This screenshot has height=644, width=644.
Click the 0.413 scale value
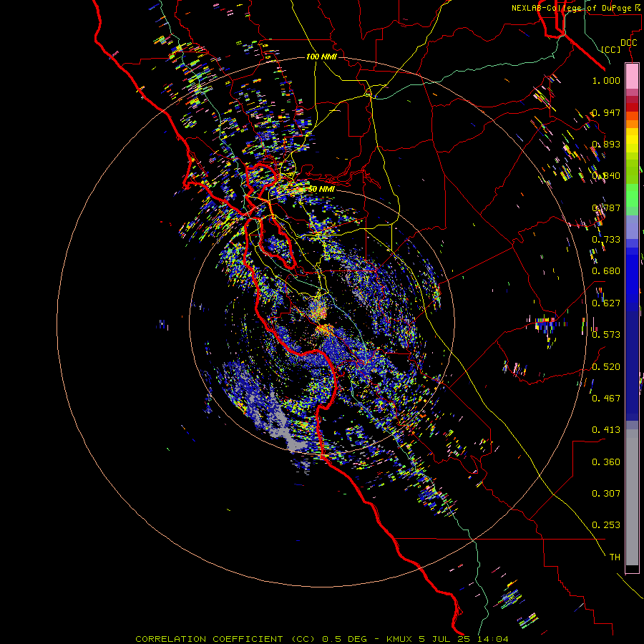pyautogui.click(x=606, y=430)
